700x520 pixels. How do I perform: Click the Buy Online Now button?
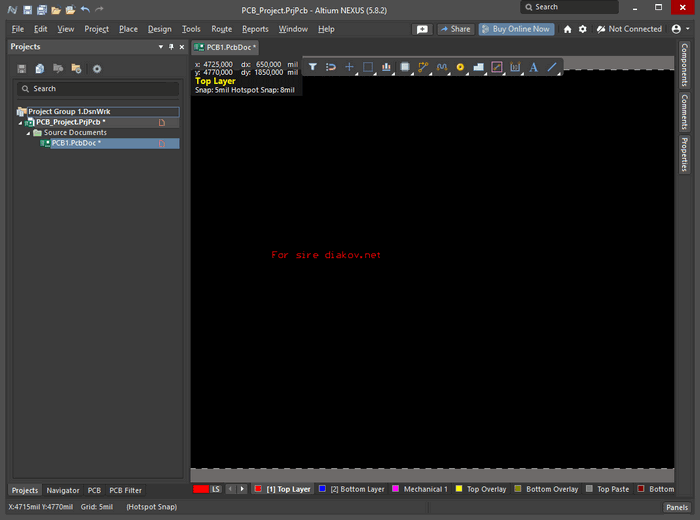click(x=515, y=29)
